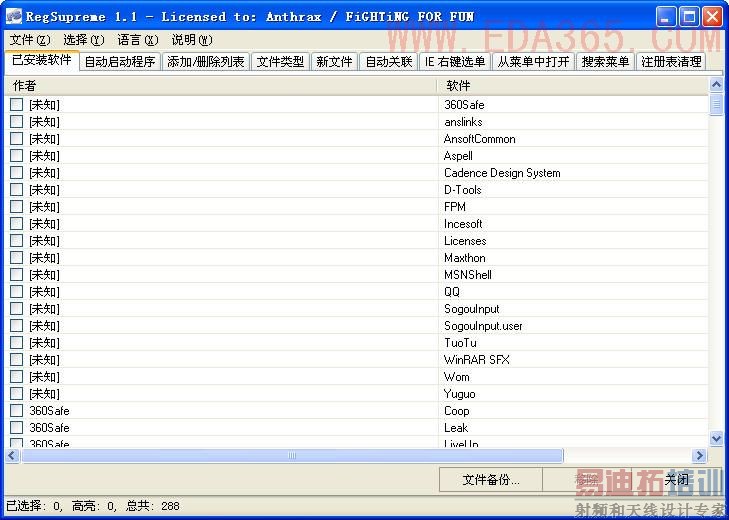Click the horizontal scrollbar thumb

tap(292, 455)
